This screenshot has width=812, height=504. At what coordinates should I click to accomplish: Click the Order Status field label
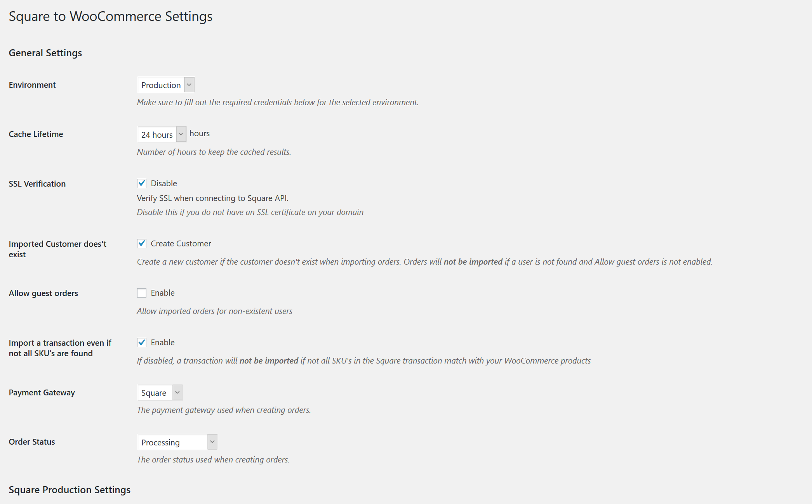pos(32,442)
